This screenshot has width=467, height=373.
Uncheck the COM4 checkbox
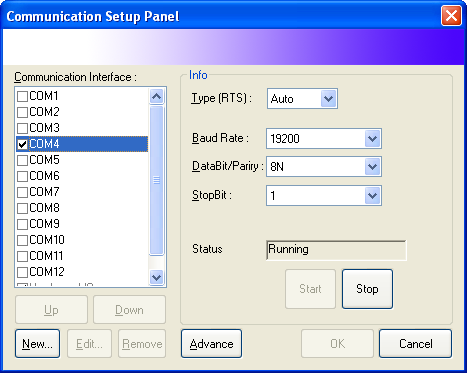(x=22, y=144)
